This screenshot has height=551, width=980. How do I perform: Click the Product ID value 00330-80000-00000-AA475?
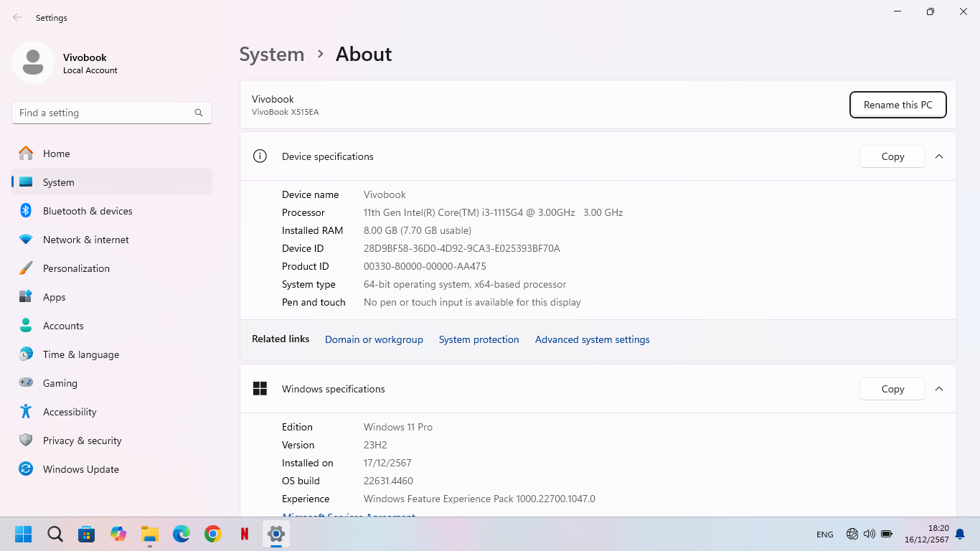click(425, 266)
